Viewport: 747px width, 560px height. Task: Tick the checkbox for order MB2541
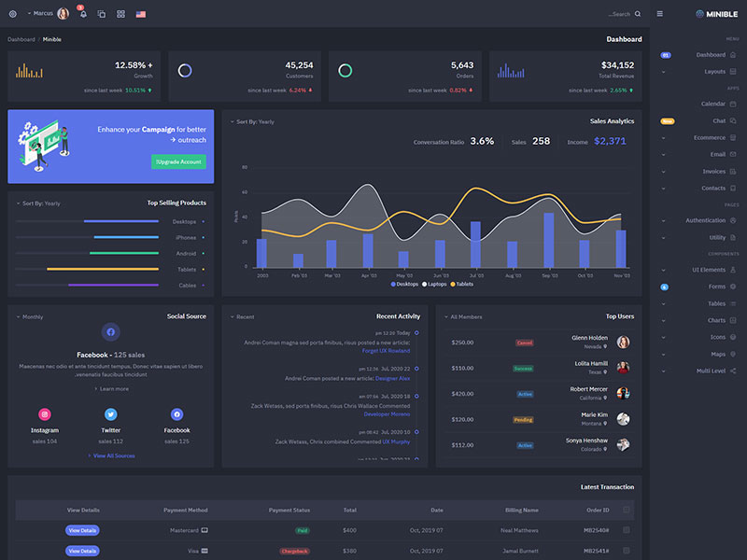click(627, 551)
